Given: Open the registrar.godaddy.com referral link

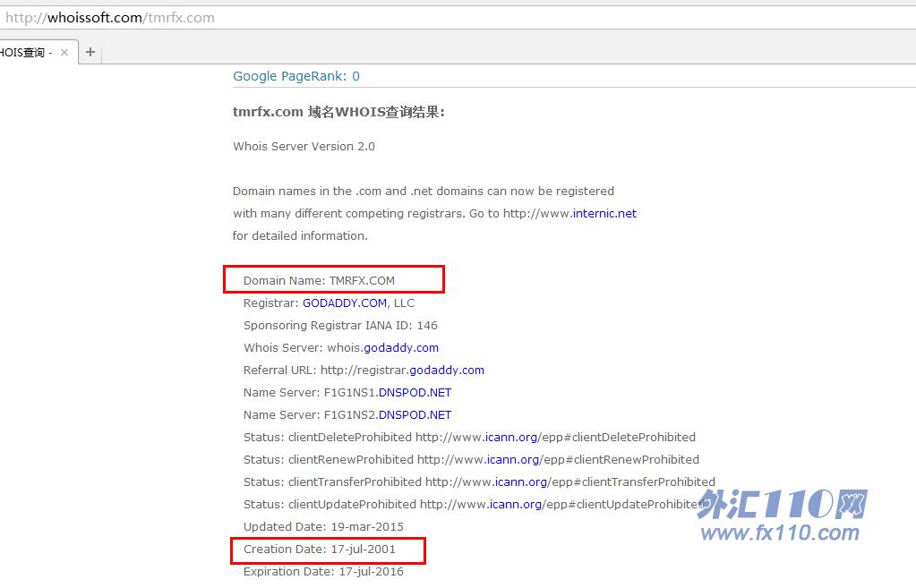Looking at the screenshot, I should point(447,371).
